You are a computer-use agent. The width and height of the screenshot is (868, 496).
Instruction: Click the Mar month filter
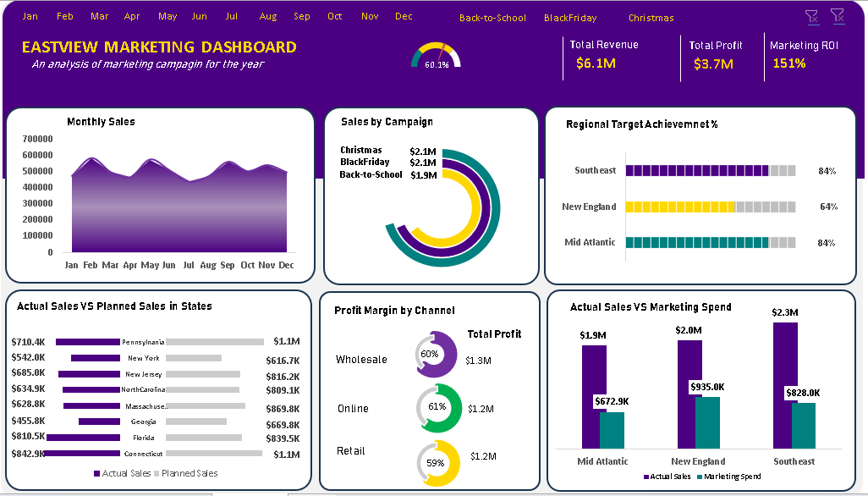[x=99, y=16]
